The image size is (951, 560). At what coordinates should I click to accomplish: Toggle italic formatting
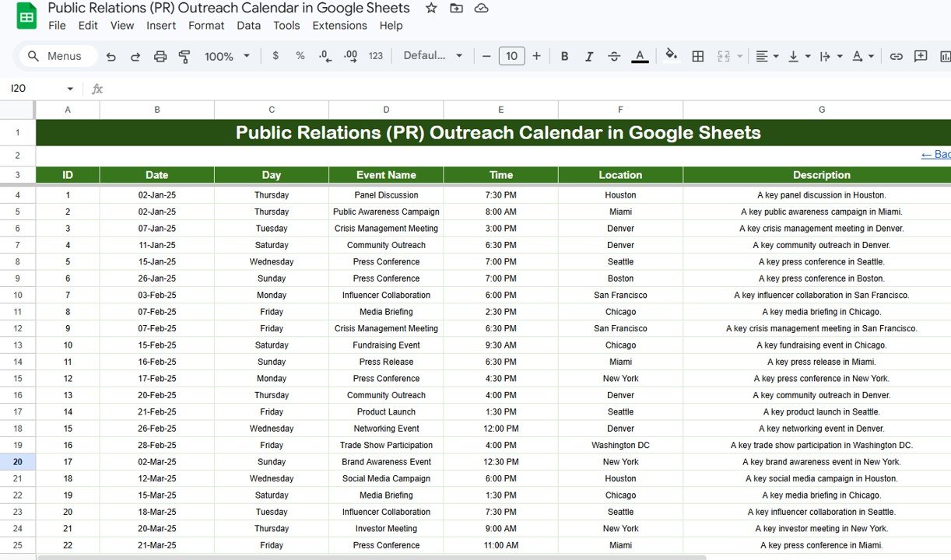point(589,56)
